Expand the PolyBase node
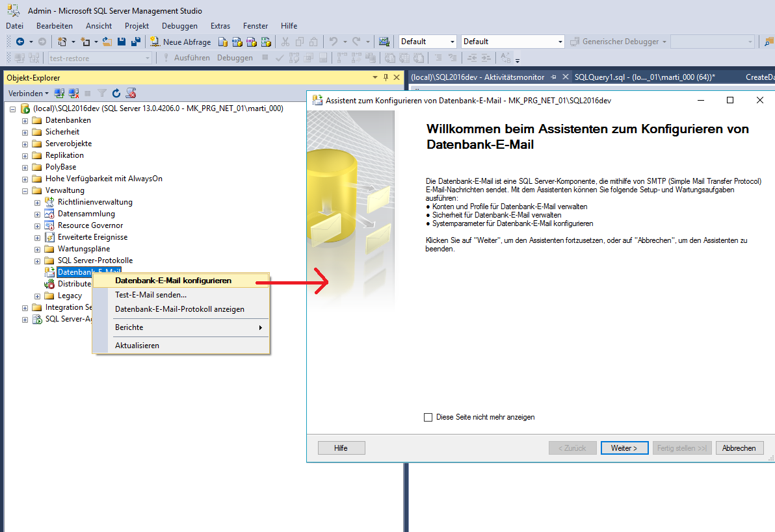775x532 pixels. click(25, 168)
